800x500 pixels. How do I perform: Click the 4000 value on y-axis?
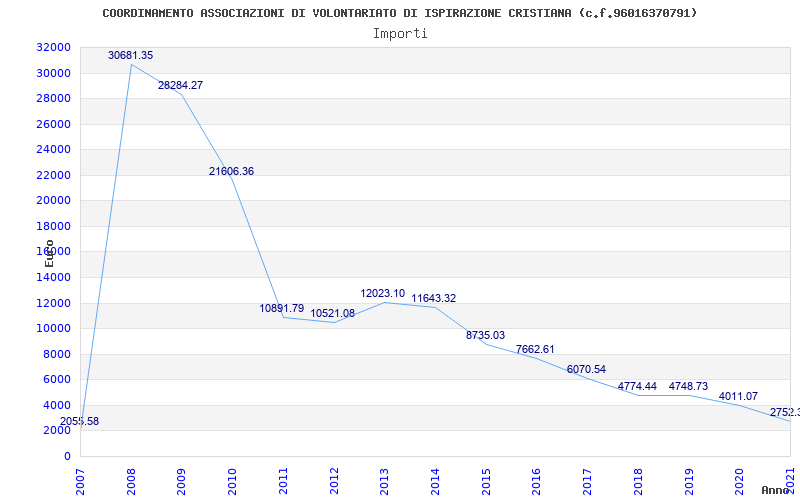click(57, 405)
